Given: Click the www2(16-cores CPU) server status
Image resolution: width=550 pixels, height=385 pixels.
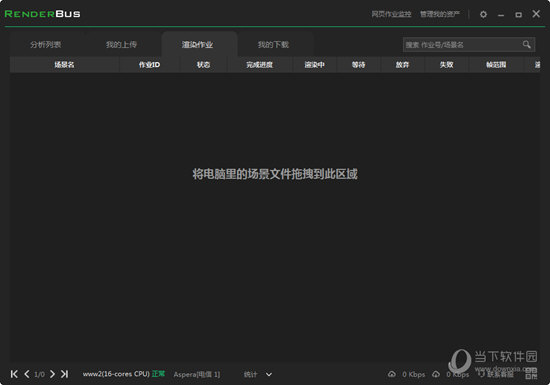Looking at the screenshot, I should click(x=116, y=374).
